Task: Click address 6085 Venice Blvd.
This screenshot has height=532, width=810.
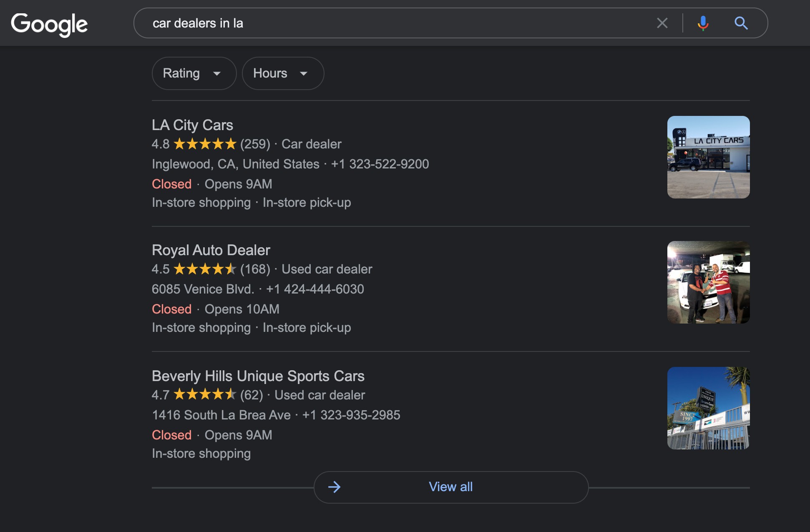Action: (203, 289)
